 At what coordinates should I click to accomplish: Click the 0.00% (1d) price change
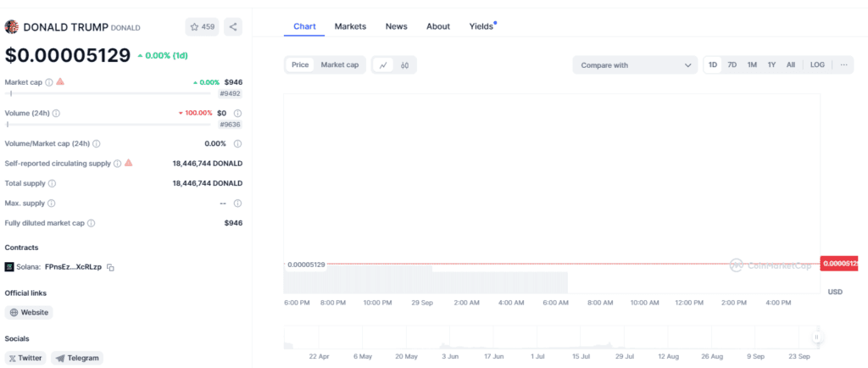tap(164, 55)
